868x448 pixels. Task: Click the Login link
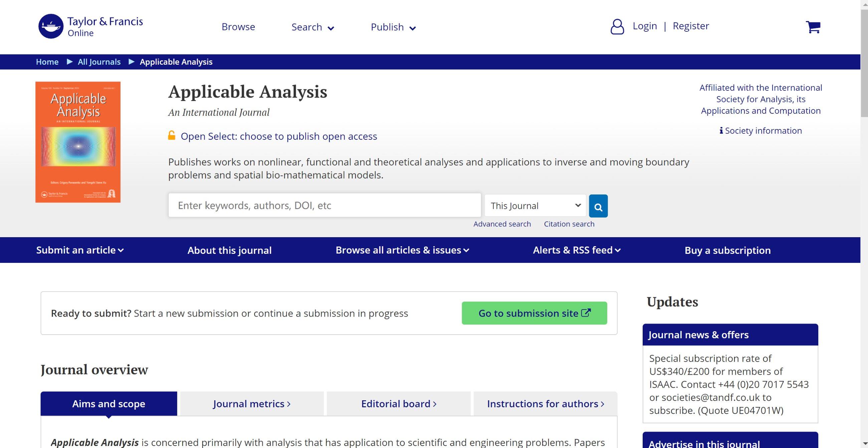[x=645, y=26]
